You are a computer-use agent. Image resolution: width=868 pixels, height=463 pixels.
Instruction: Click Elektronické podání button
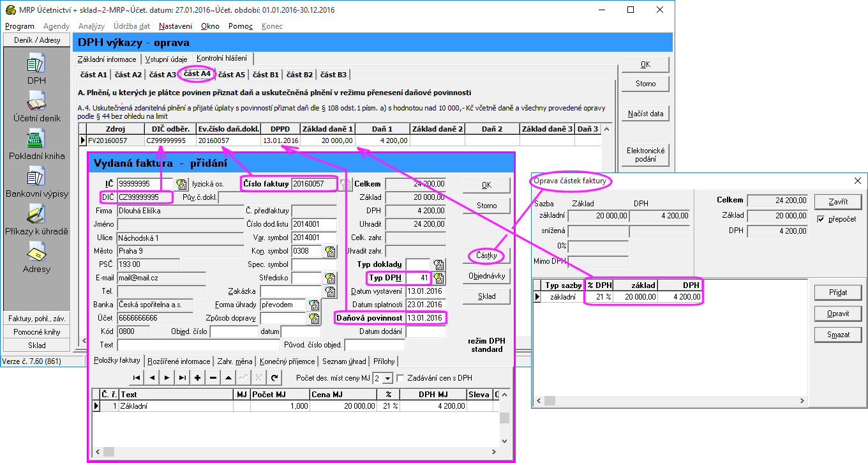[645, 155]
